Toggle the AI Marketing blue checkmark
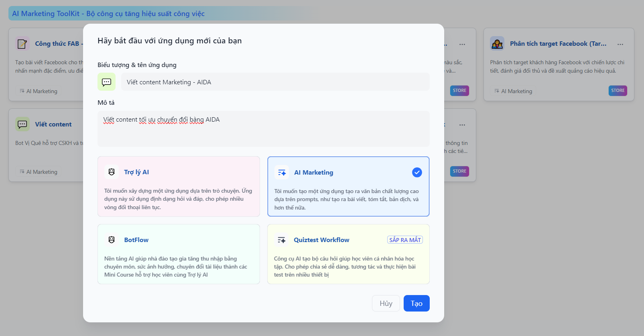Viewport: 644px width, 336px height. click(x=417, y=173)
